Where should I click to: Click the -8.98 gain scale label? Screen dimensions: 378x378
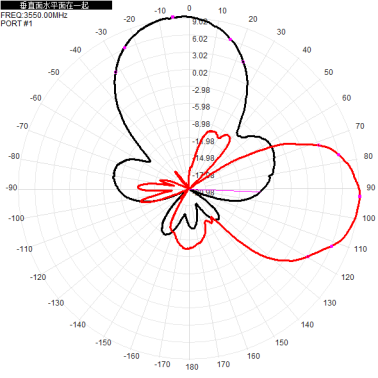point(201,124)
